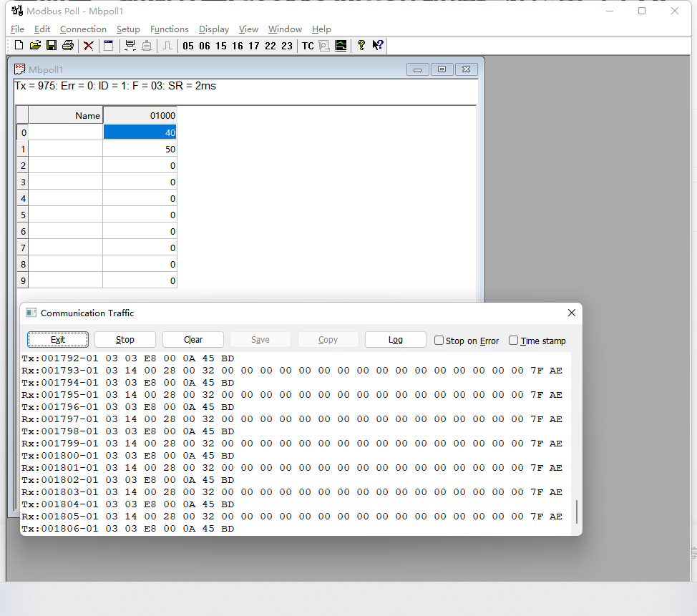Screen dimensions: 697x616
Task: Minimize the Mbpoll1 child window
Action: click(417, 69)
